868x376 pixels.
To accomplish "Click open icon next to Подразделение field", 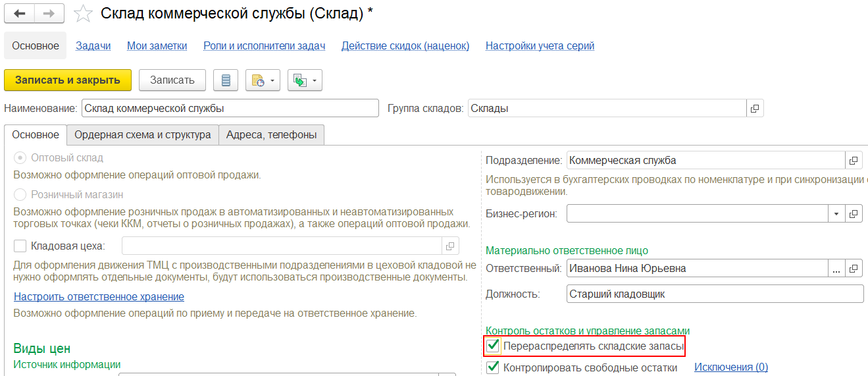I will click(x=854, y=160).
